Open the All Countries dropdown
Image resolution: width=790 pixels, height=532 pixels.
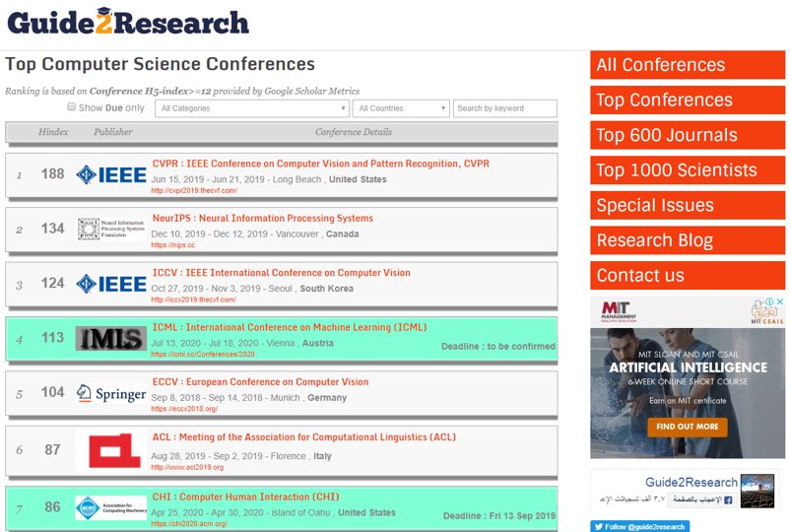coord(401,108)
